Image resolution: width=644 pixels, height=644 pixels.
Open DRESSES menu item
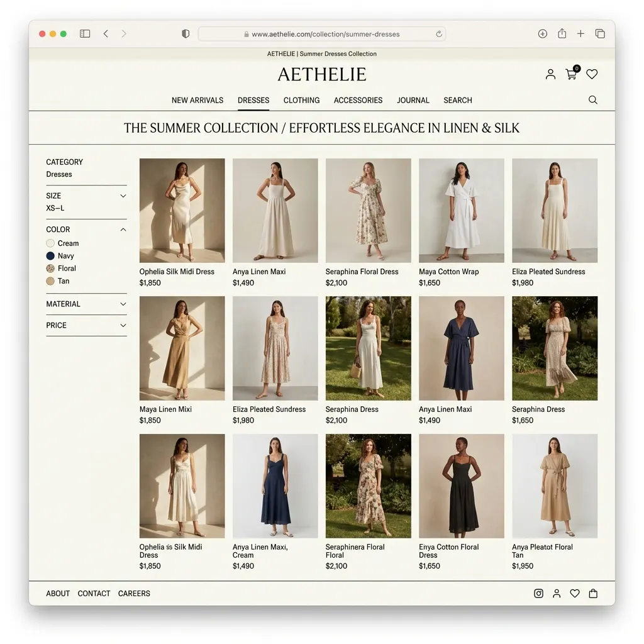click(253, 100)
